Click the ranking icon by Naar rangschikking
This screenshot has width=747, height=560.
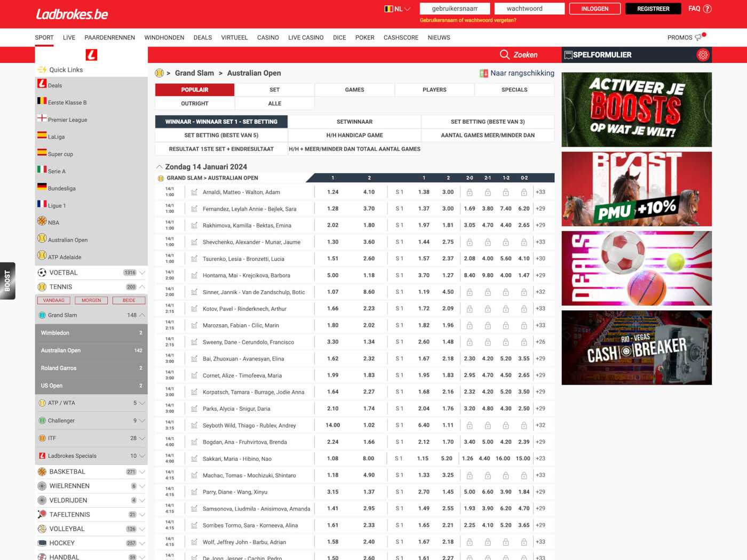[483, 74]
